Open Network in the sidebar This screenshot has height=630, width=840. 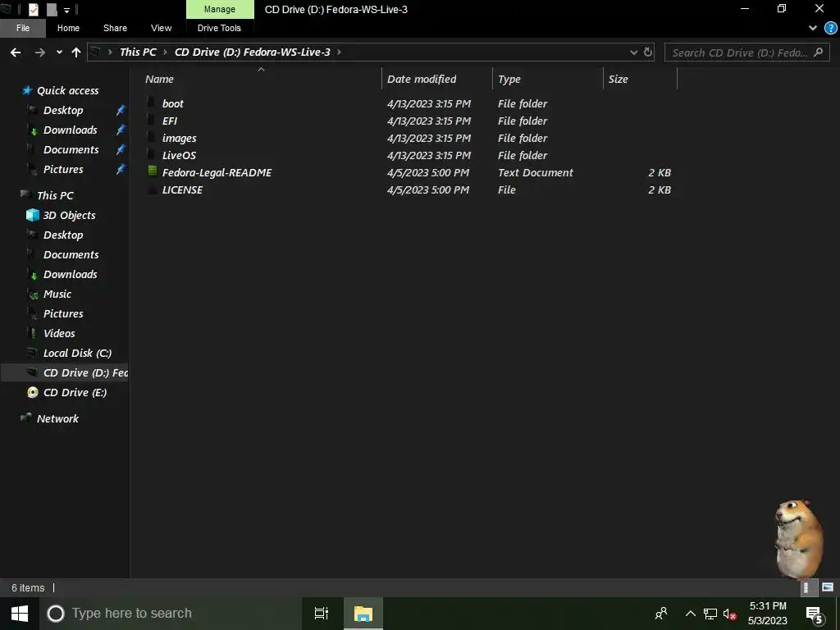(x=57, y=419)
